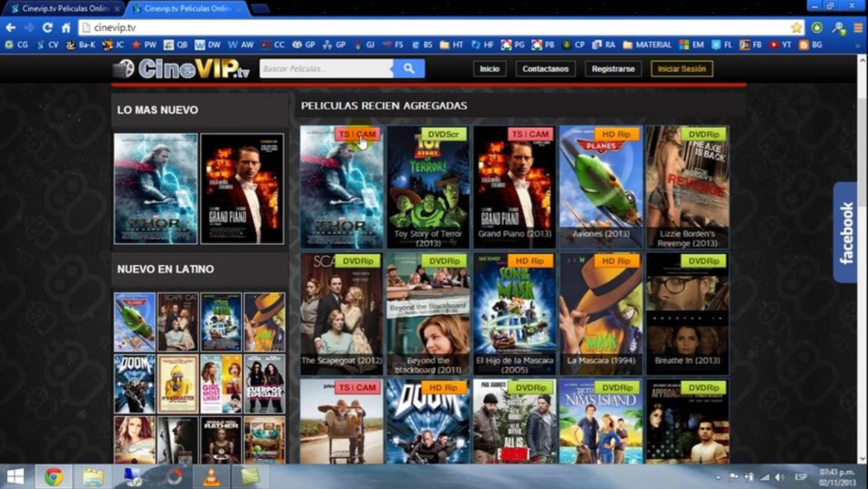Go to the browser home icon
Image resolution: width=868 pixels, height=489 pixels.
tap(66, 28)
